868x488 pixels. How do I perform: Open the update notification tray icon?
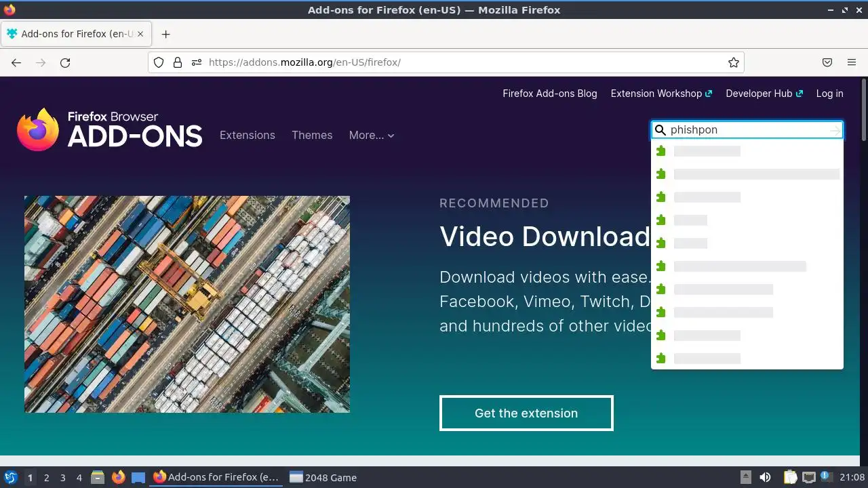pyautogui.click(x=827, y=477)
